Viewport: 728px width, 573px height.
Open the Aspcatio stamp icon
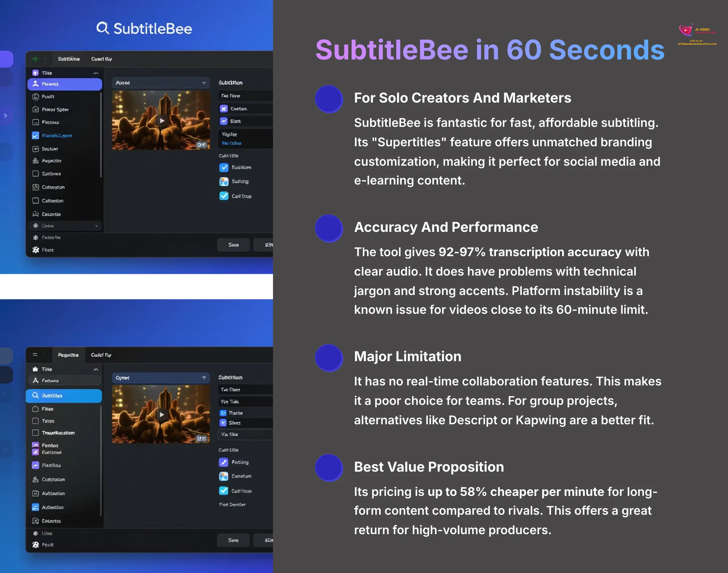coord(35,161)
